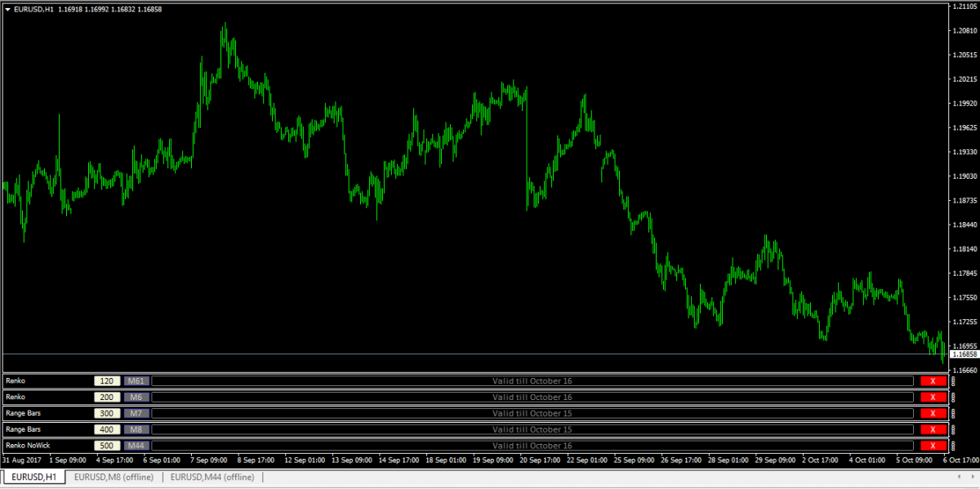The image size is (980, 489).
Task: Click the M8 icon on the Range Bars 400 row
Action: pyautogui.click(x=135, y=429)
